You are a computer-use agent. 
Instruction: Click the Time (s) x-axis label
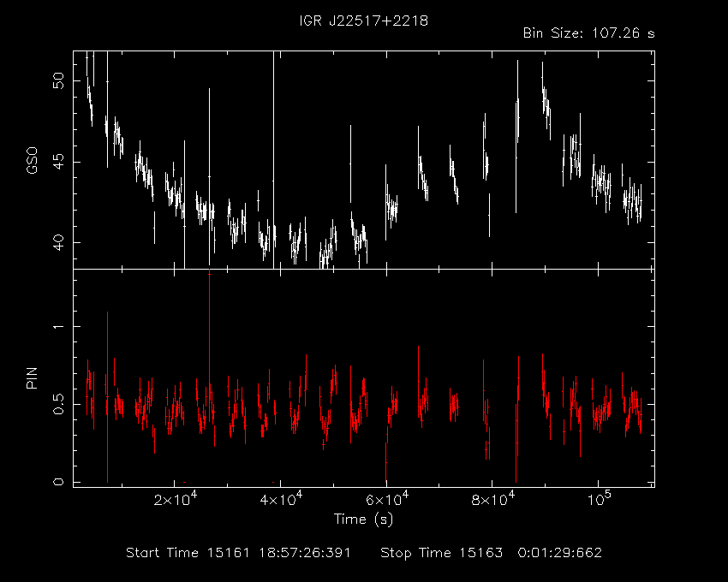[x=363, y=519]
